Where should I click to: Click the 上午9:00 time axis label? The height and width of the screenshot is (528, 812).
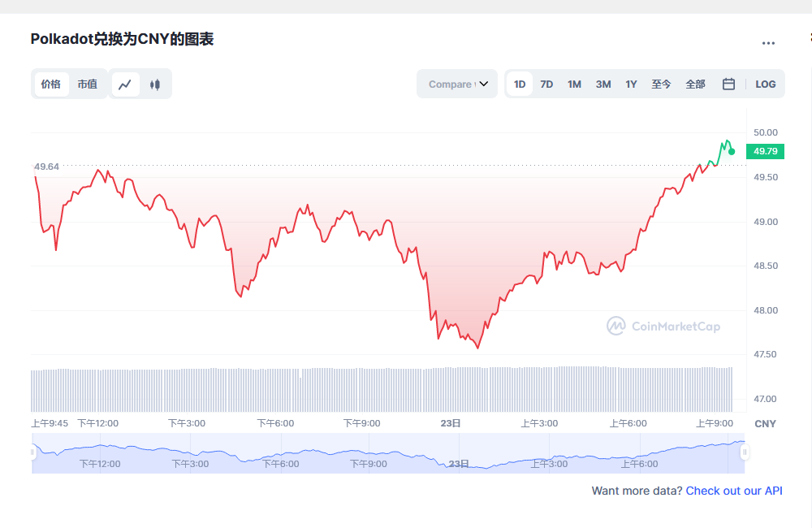pos(715,423)
